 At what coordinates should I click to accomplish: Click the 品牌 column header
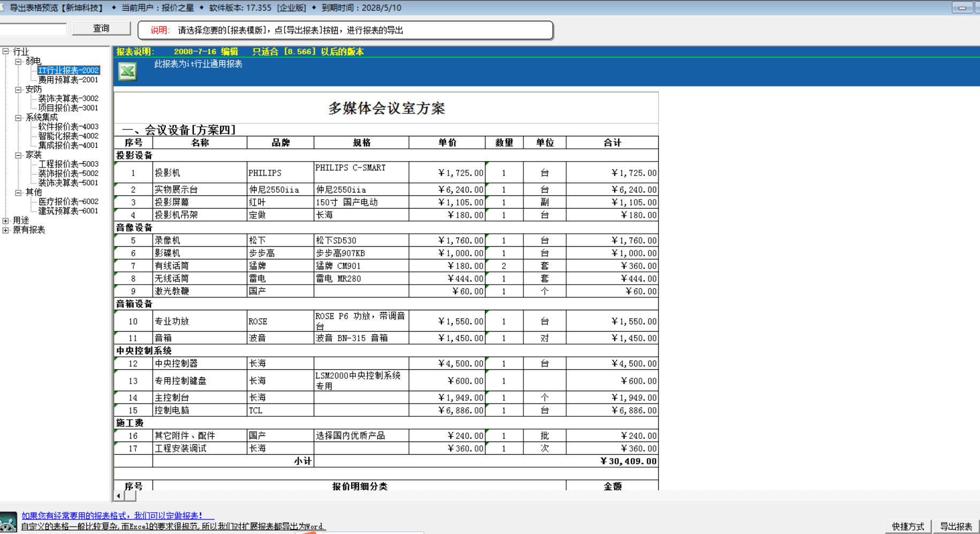coord(280,143)
